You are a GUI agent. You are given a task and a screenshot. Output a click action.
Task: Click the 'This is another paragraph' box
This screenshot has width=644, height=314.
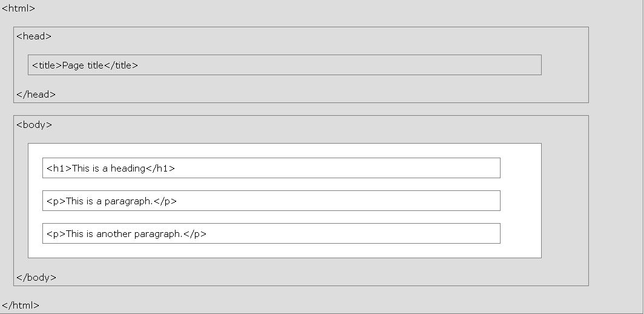pos(272,233)
